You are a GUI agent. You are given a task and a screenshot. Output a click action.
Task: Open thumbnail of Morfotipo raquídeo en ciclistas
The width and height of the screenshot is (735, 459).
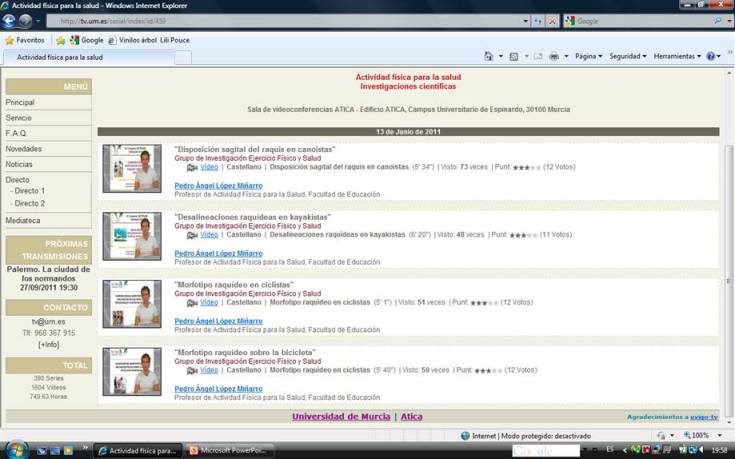click(131, 304)
